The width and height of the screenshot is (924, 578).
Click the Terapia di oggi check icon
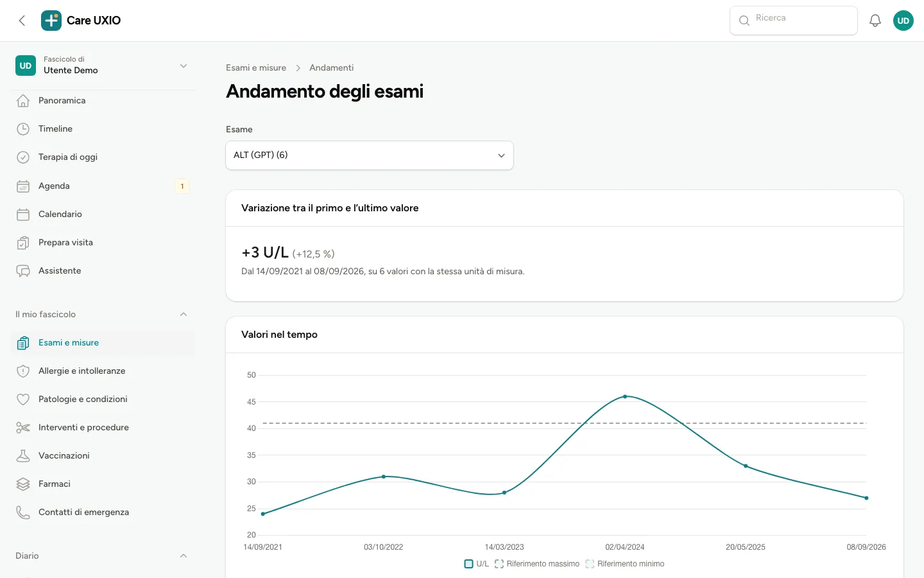click(x=23, y=157)
